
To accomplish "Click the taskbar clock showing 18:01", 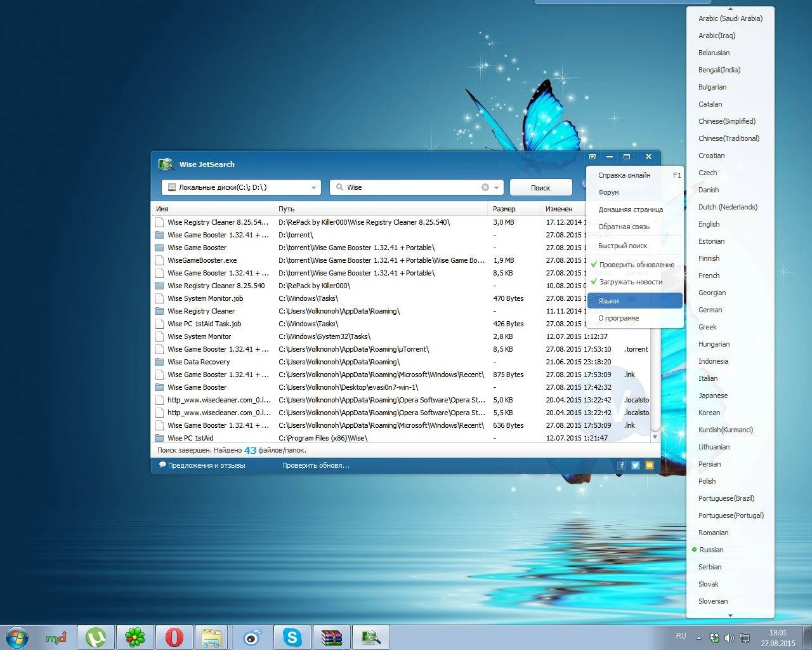I will point(778,638).
